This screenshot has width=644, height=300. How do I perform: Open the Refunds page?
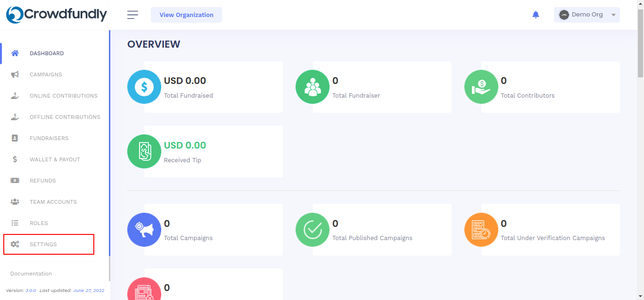point(55,181)
